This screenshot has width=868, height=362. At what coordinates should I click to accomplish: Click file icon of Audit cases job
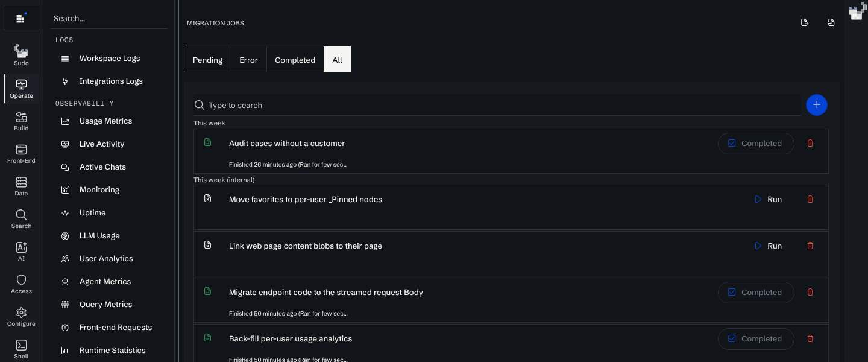coord(208,142)
